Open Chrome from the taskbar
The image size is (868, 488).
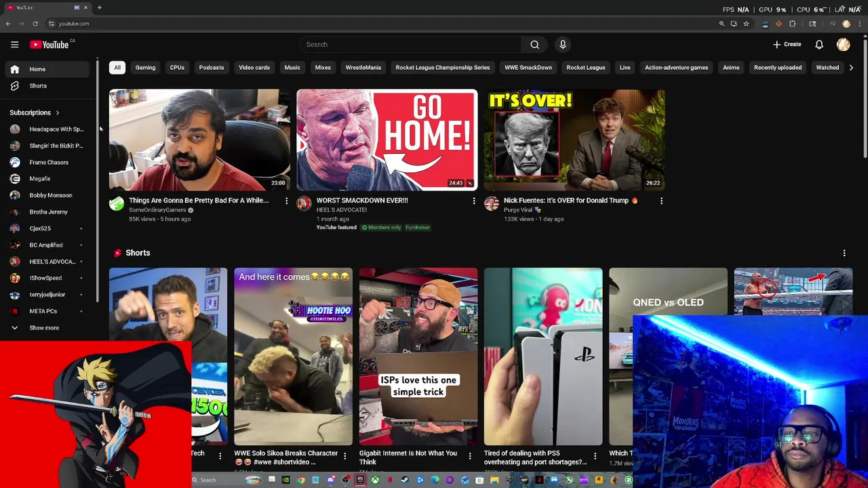tap(301, 480)
